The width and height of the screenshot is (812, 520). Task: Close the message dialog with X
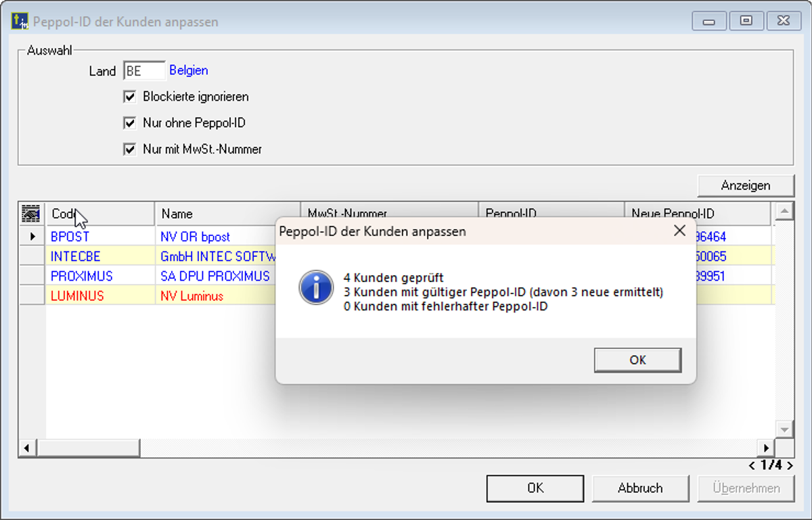coord(680,231)
